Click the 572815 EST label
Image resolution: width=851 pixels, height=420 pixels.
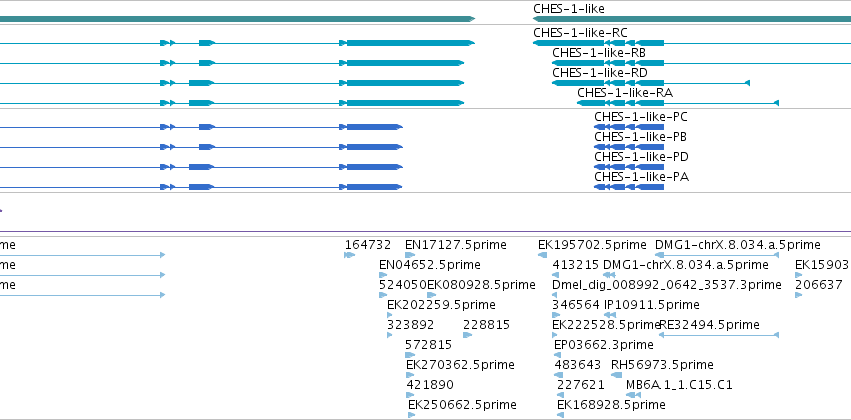click(428, 346)
